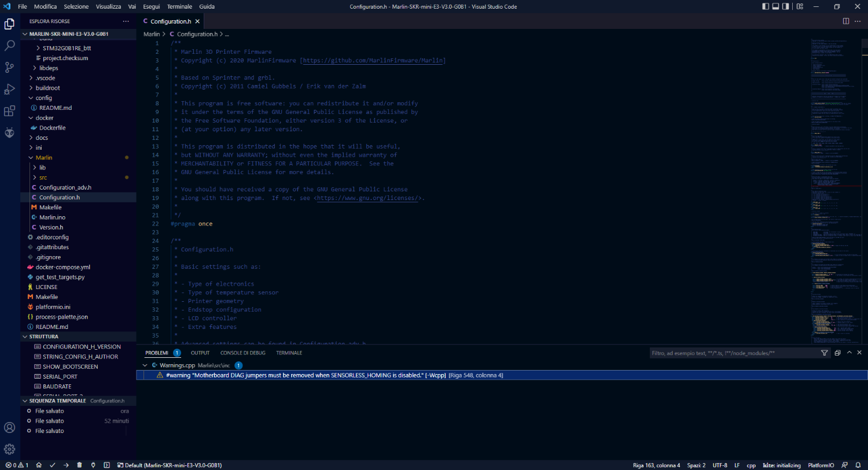
Task: Split the editor to the right
Action: point(846,21)
